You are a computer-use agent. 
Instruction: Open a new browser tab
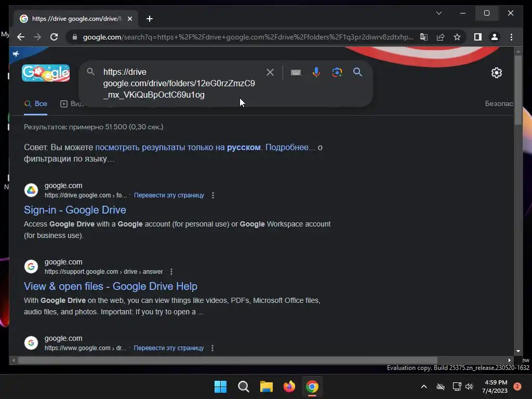tap(150, 19)
